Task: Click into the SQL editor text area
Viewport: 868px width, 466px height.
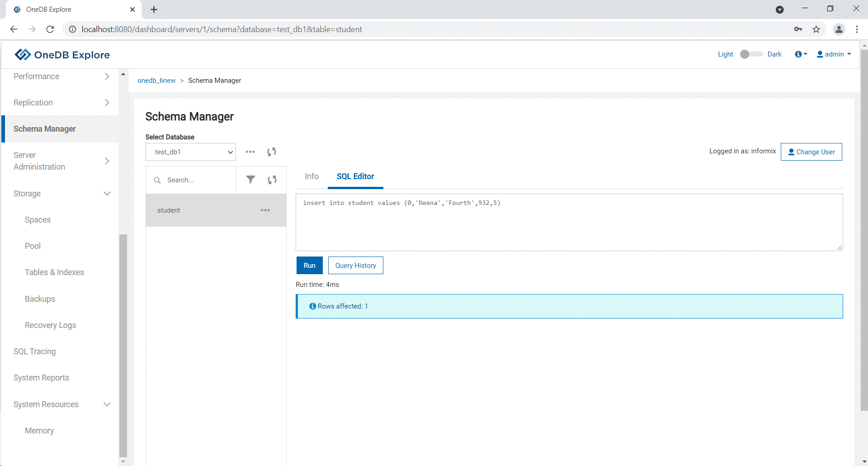Action: pos(569,222)
